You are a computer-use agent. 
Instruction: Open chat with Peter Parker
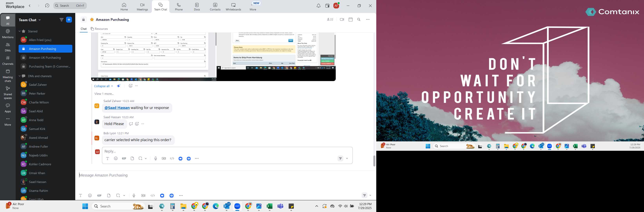45,93
